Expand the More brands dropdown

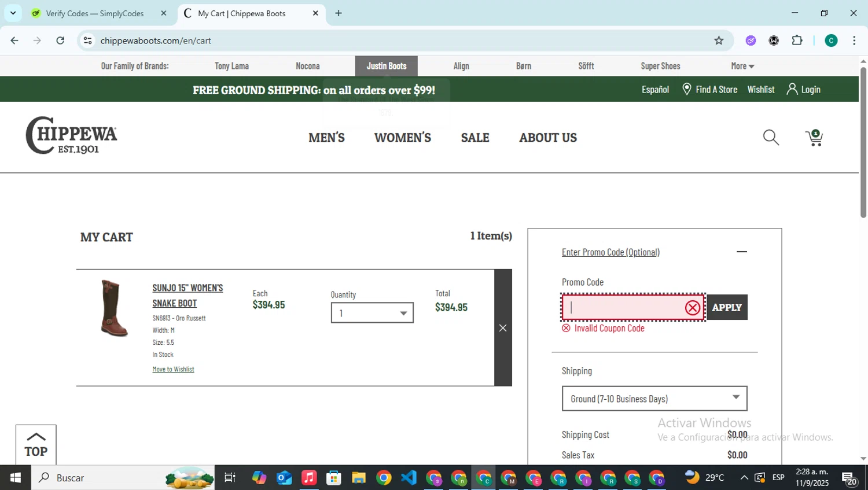742,66
